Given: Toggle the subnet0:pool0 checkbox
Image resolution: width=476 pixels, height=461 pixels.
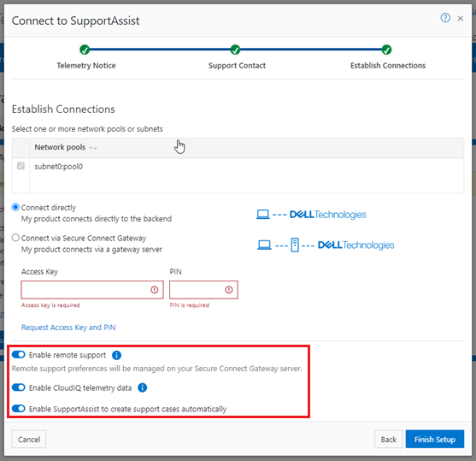Looking at the screenshot, I should pyautogui.click(x=21, y=166).
